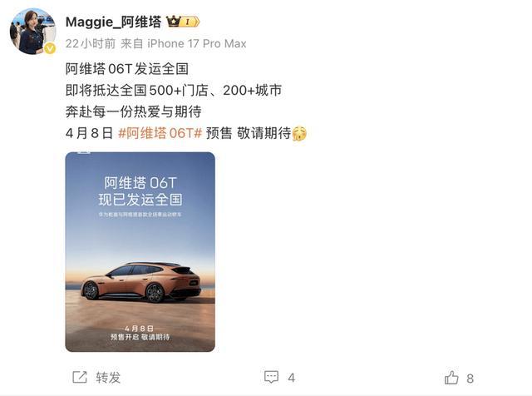This screenshot has height=396, width=532.
Task: Click the orange car in the poster
Action: 141,282
